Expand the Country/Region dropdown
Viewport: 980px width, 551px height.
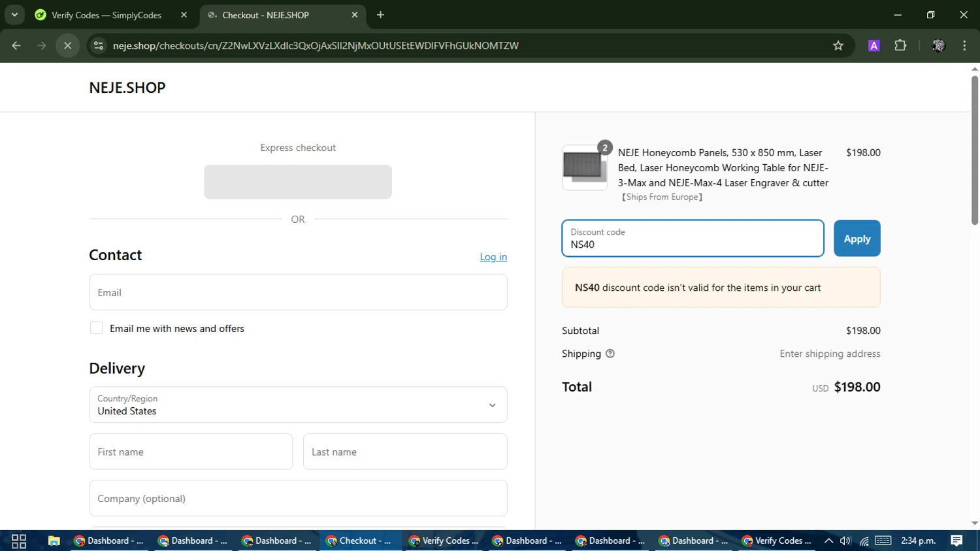pyautogui.click(x=298, y=405)
